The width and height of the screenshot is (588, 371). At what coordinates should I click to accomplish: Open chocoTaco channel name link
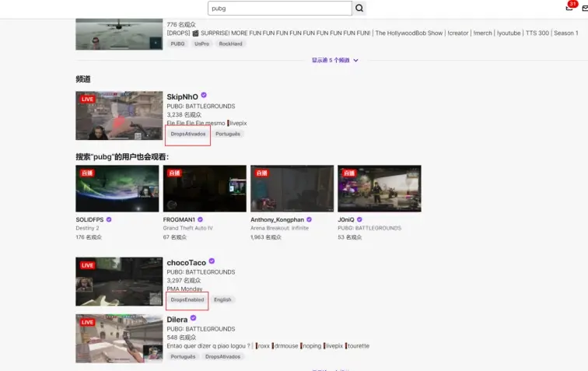click(187, 263)
